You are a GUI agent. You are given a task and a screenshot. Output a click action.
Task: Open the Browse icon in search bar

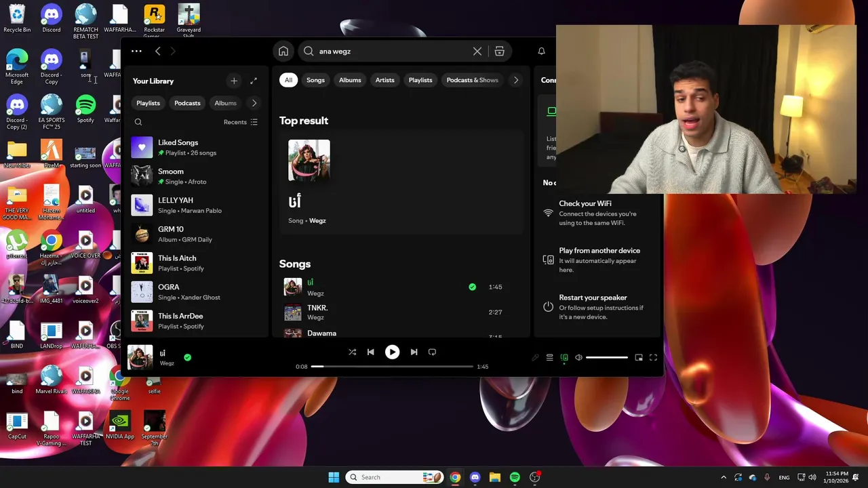pyautogui.click(x=499, y=51)
